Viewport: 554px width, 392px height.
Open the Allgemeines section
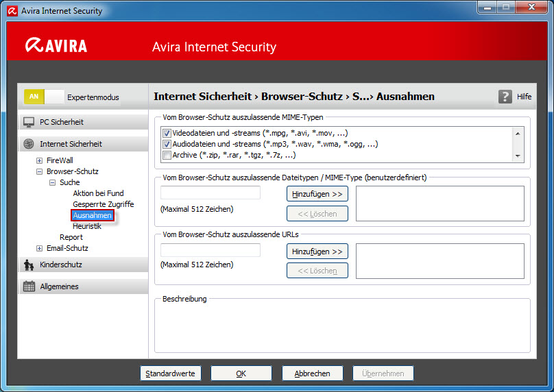84,286
